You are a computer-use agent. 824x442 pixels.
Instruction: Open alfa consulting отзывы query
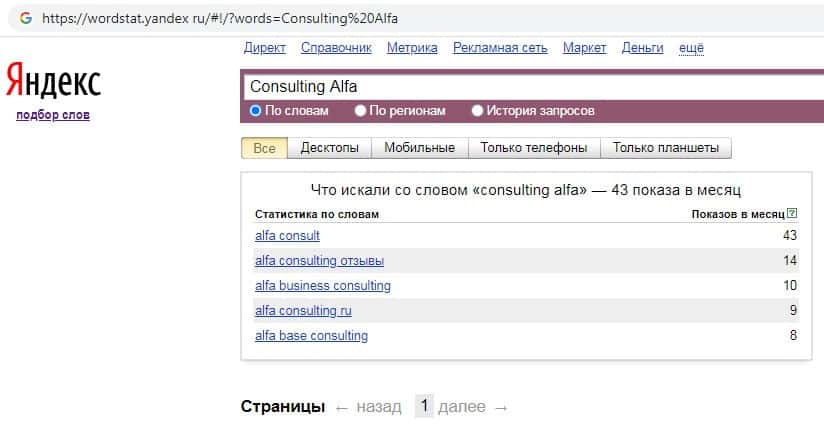(x=319, y=261)
